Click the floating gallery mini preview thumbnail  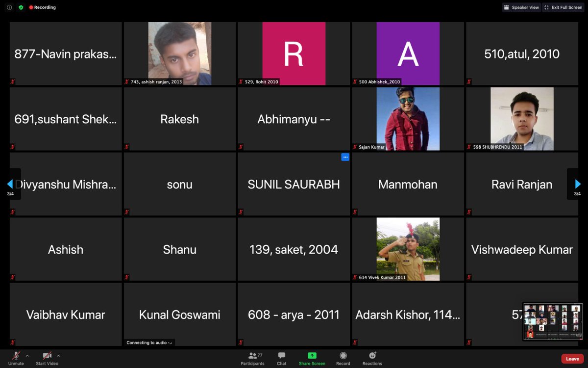[553, 321]
